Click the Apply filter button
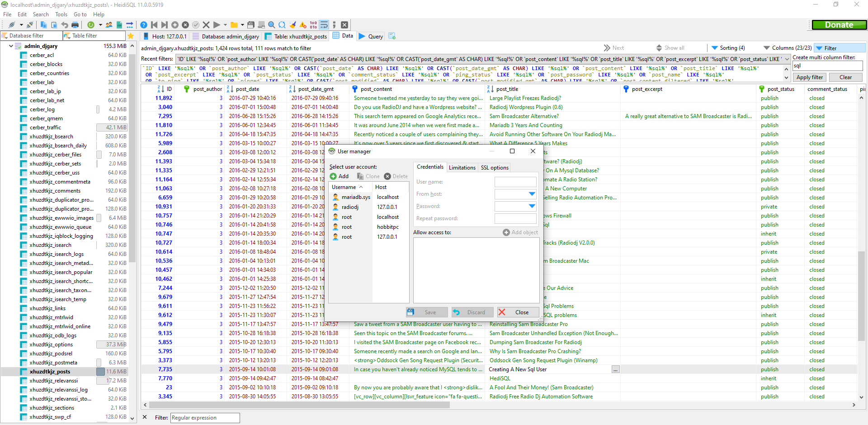 click(809, 77)
